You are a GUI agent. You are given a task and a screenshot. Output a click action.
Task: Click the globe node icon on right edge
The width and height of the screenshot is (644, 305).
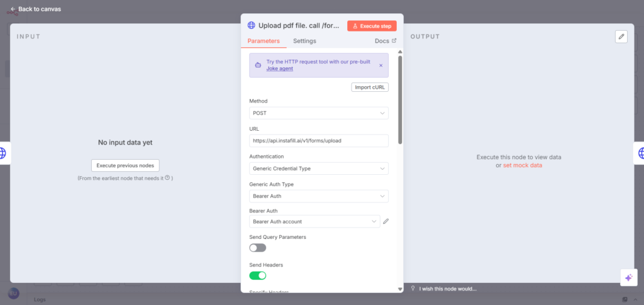pyautogui.click(x=640, y=153)
